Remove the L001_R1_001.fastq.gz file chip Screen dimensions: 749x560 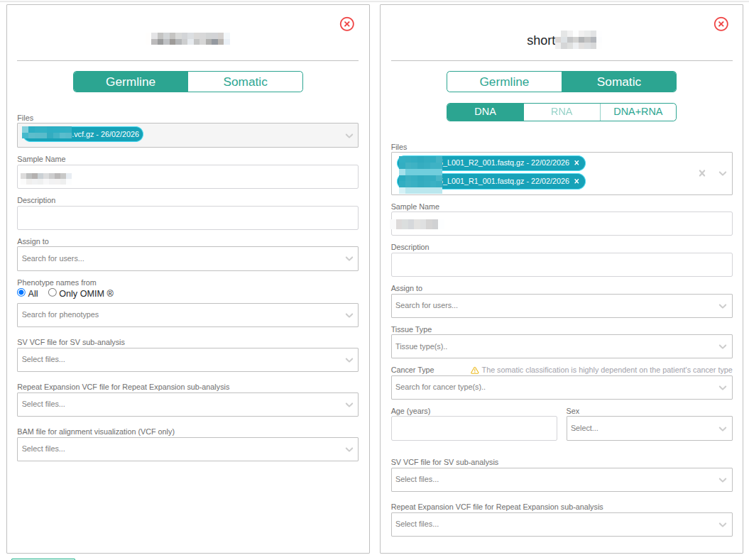pyautogui.click(x=576, y=182)
